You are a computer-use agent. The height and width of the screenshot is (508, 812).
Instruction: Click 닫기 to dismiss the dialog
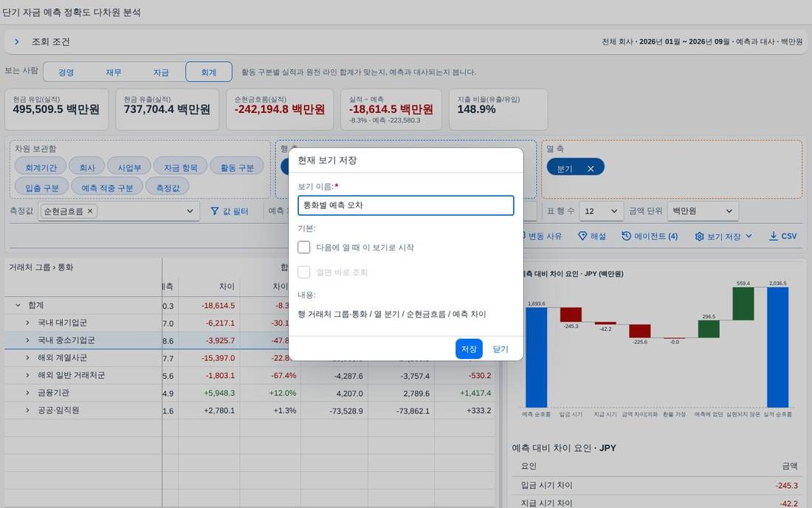(x=500, y=349)
